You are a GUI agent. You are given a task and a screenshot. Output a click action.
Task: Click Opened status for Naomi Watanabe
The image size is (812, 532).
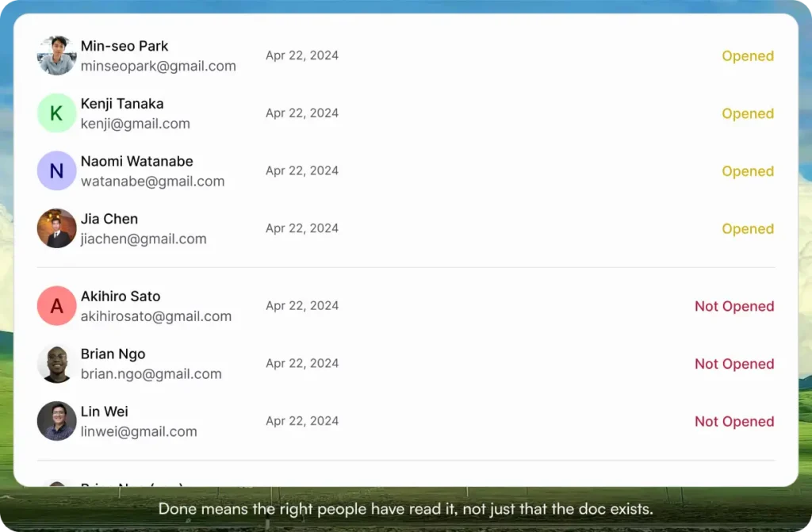click(748, 171)
